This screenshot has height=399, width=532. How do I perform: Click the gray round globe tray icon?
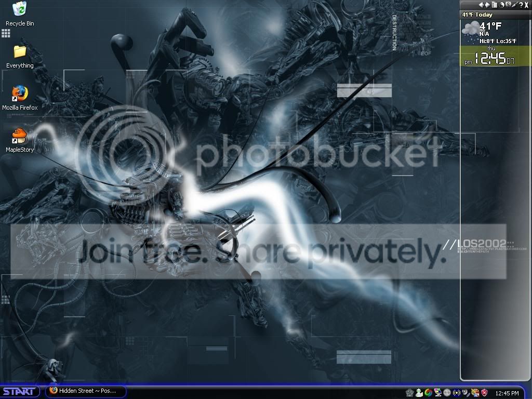447,393
